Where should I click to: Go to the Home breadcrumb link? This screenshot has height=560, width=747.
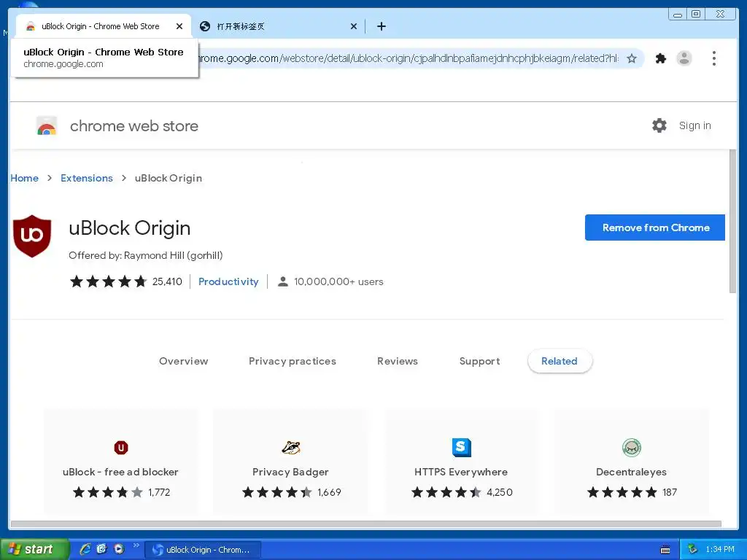click(x=24, y=178)
